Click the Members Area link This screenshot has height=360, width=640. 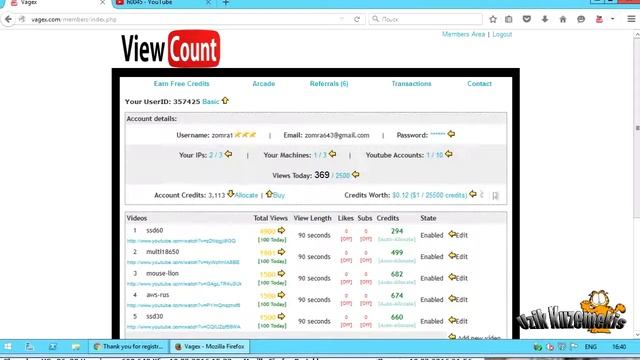(x=463, y=34)
